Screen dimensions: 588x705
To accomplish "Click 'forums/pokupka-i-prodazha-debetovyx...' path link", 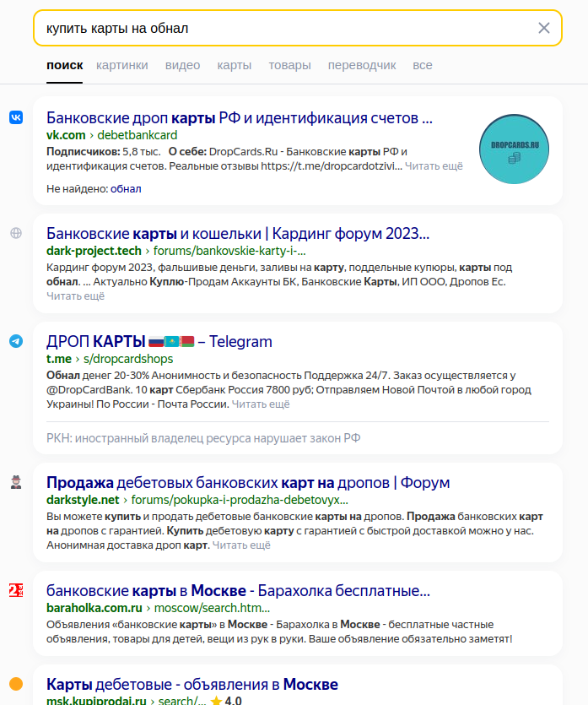I will (x=240, y=500).
